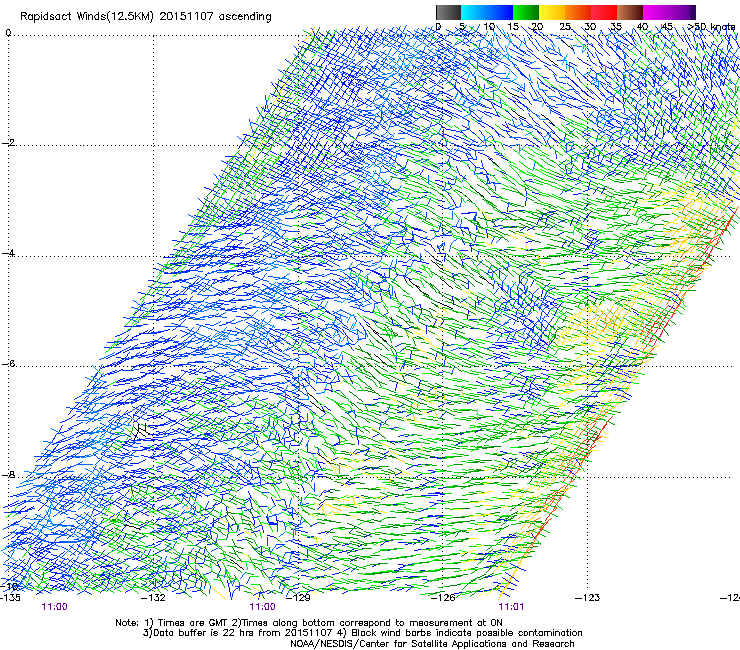Click the note line "Times are GMT"
The height and width of the screenshot is (650, 740).
(193, 623)
